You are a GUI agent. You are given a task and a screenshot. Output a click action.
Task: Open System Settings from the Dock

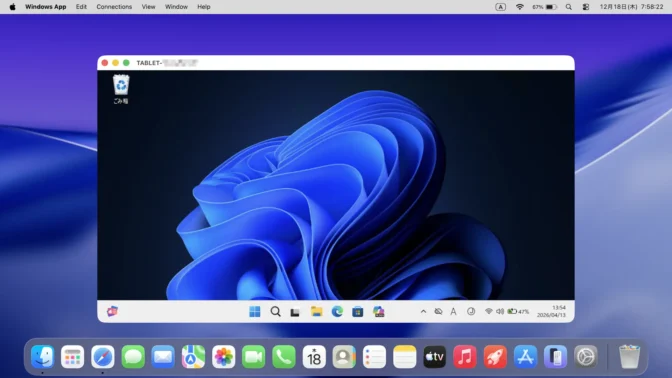[x=586, y=357]
